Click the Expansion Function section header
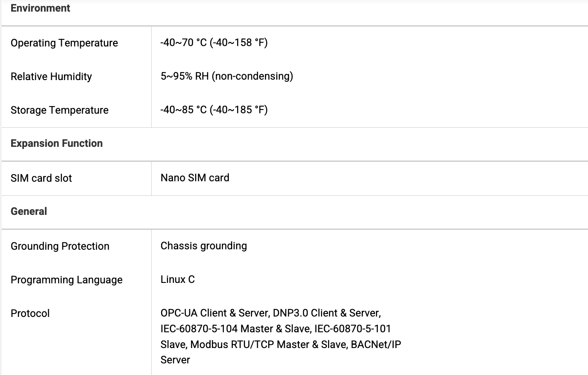 (56, 144)
